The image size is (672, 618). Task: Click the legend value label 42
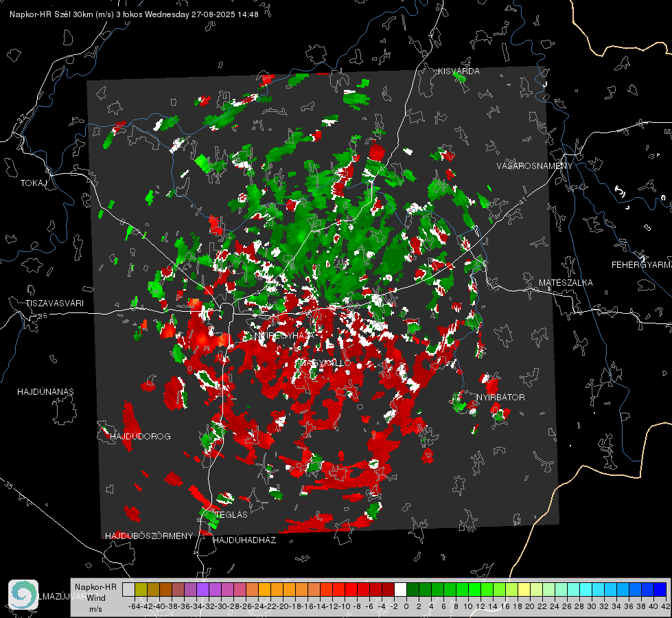point(666,606)
